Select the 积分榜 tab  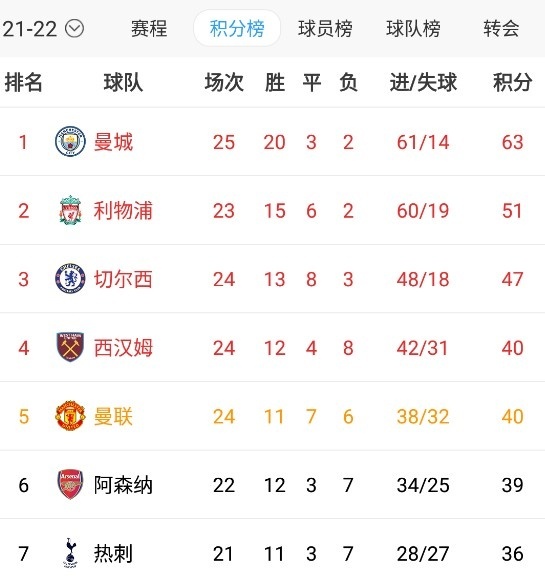(237, 28)
